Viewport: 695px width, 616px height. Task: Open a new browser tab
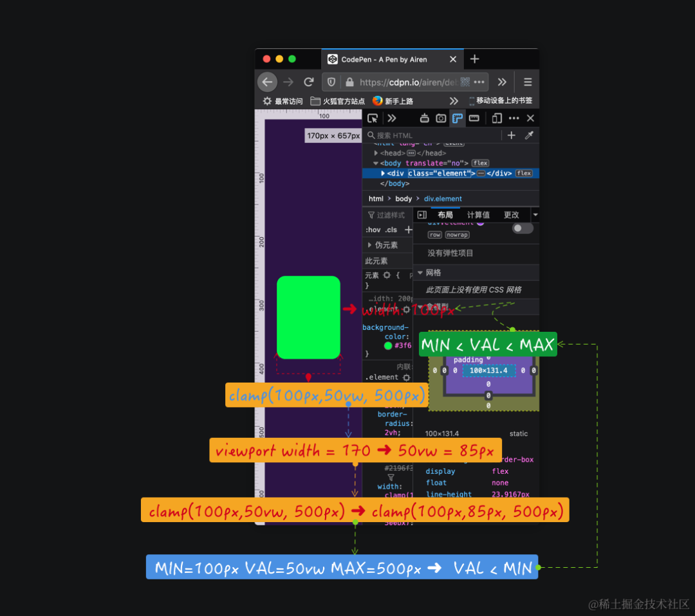(475, 59)
